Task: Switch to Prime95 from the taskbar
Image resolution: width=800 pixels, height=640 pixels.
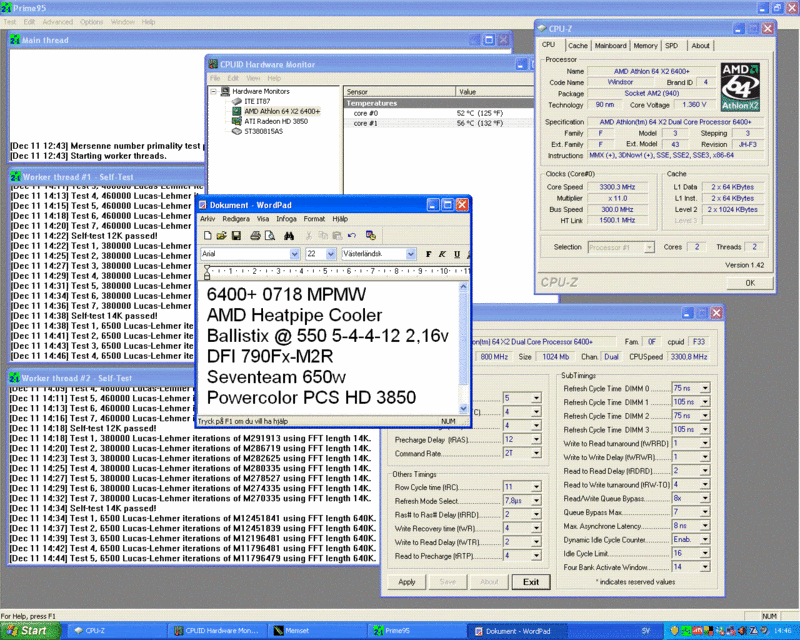Action: 417,631
